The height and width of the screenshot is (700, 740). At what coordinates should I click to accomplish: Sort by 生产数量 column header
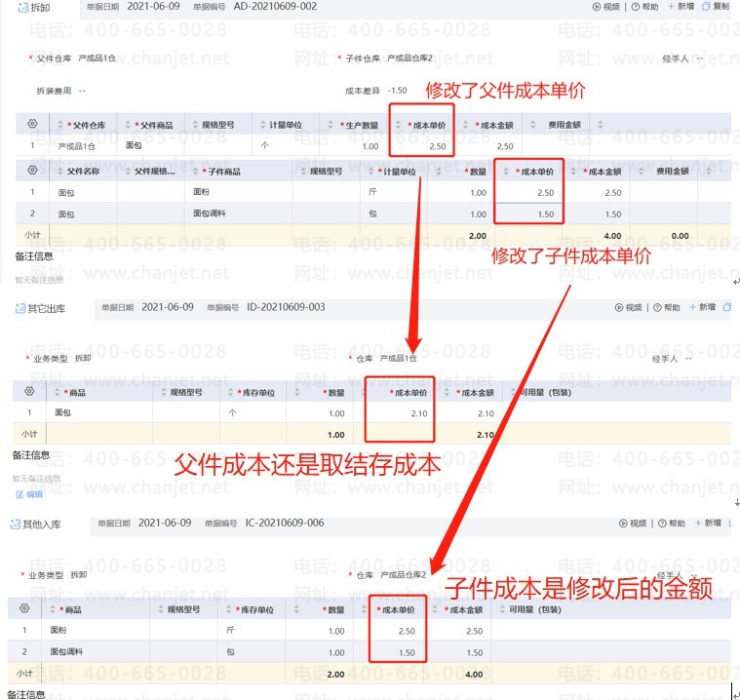click(x=356, y=125)
